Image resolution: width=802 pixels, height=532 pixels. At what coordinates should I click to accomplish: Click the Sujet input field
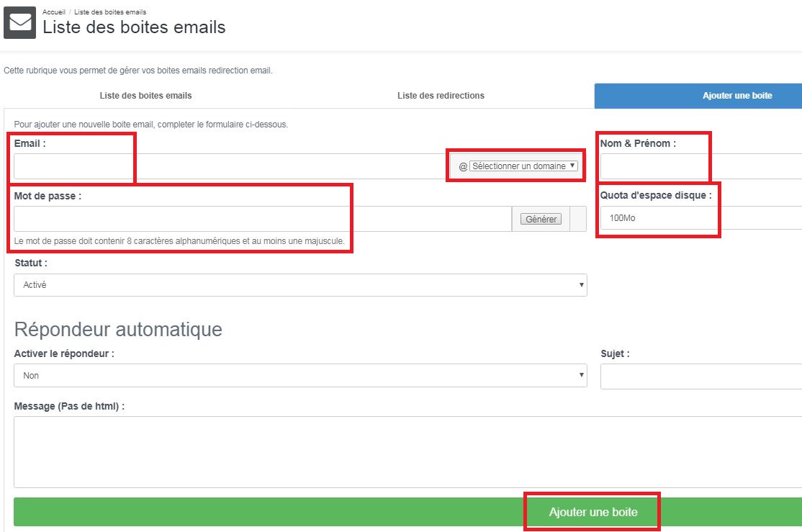click(701, 376)
